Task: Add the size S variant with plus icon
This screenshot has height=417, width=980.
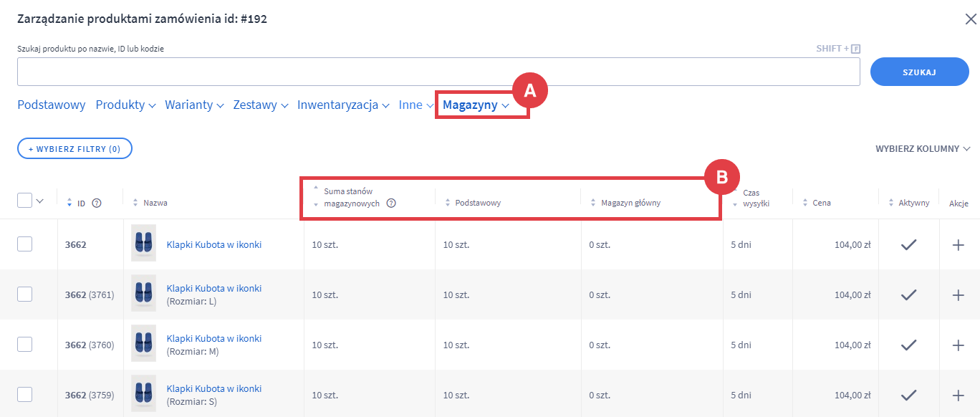Action: 959,395
